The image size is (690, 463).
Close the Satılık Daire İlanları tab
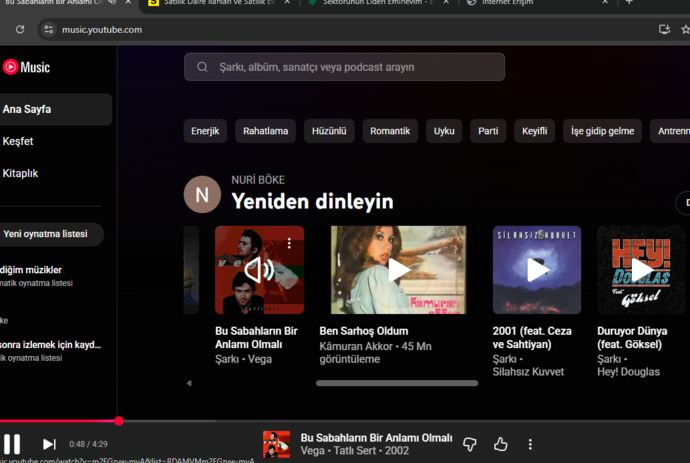[287, 2]
